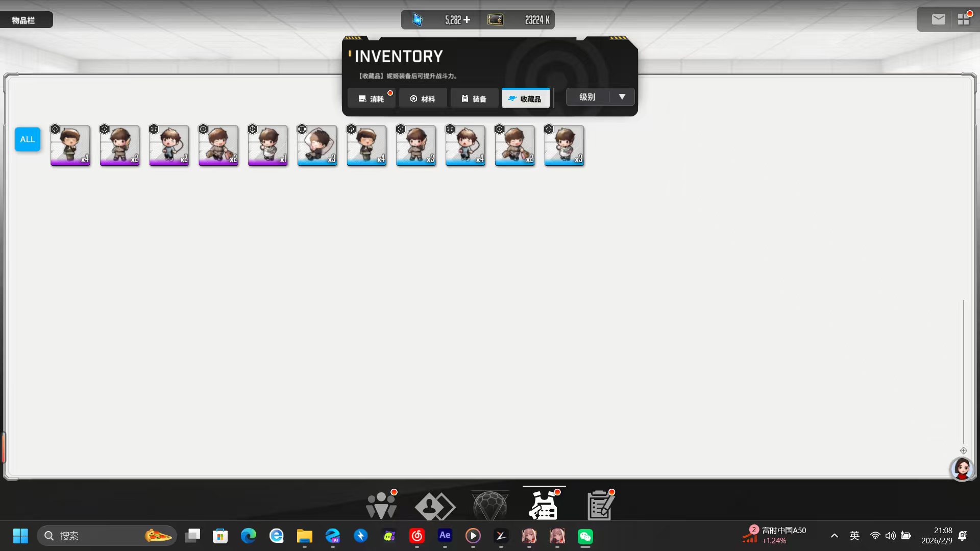
Task: Click the blue gem currency icon
Action: pos(418,20)
